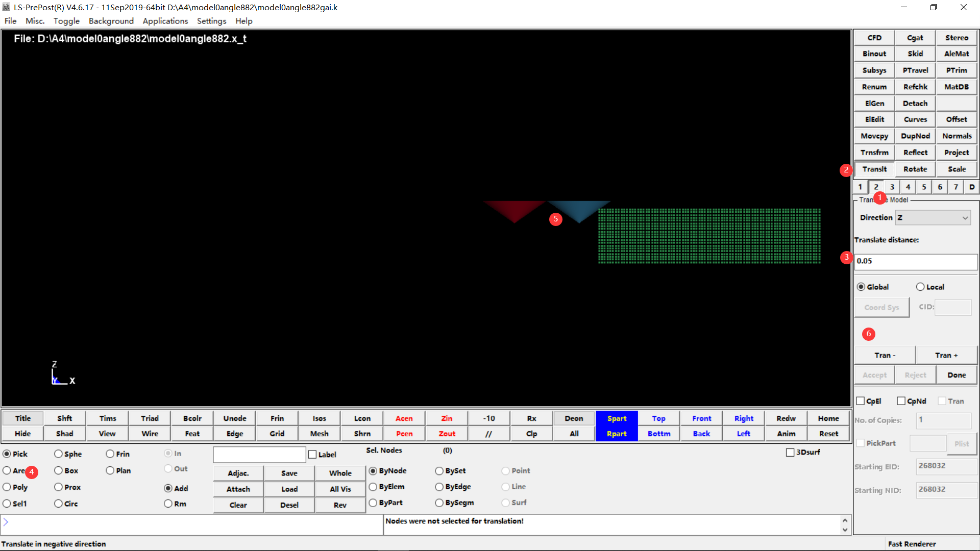Switch to Front view

tap(701, 418)
